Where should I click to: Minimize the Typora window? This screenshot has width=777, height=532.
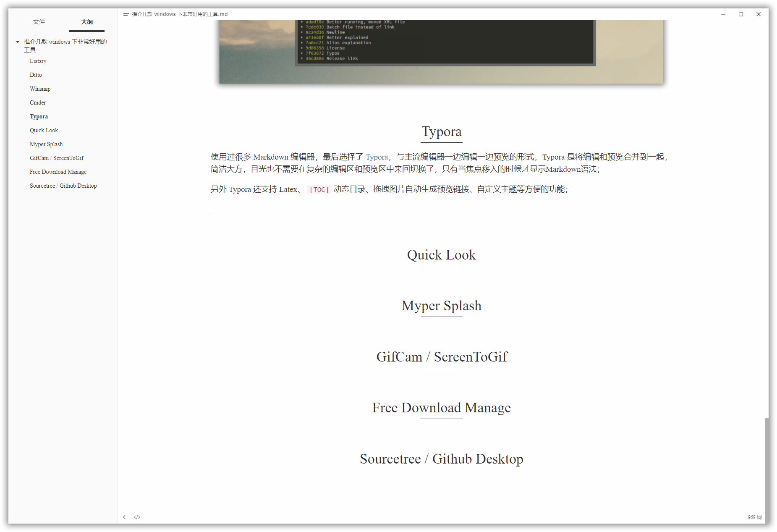tap(723, 14)
